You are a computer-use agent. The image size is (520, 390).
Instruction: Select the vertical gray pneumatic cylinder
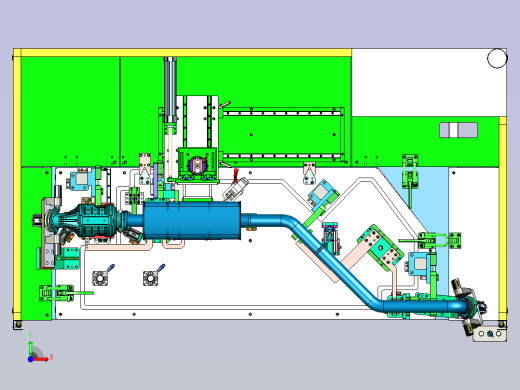click(x=170, y=90)
